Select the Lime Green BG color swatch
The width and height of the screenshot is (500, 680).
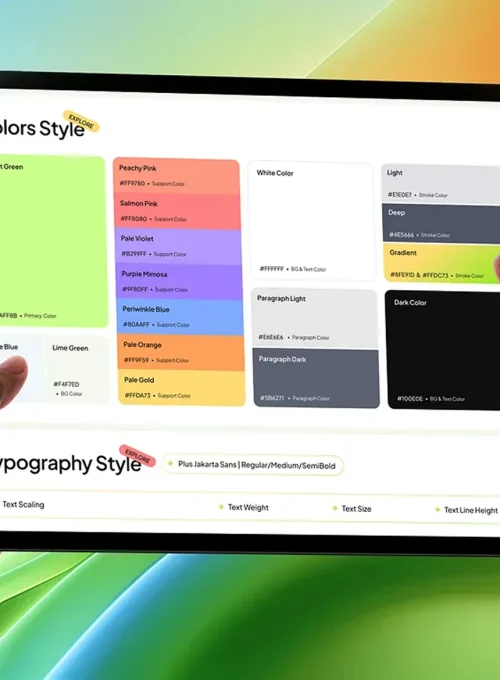[x=78, y=369]
